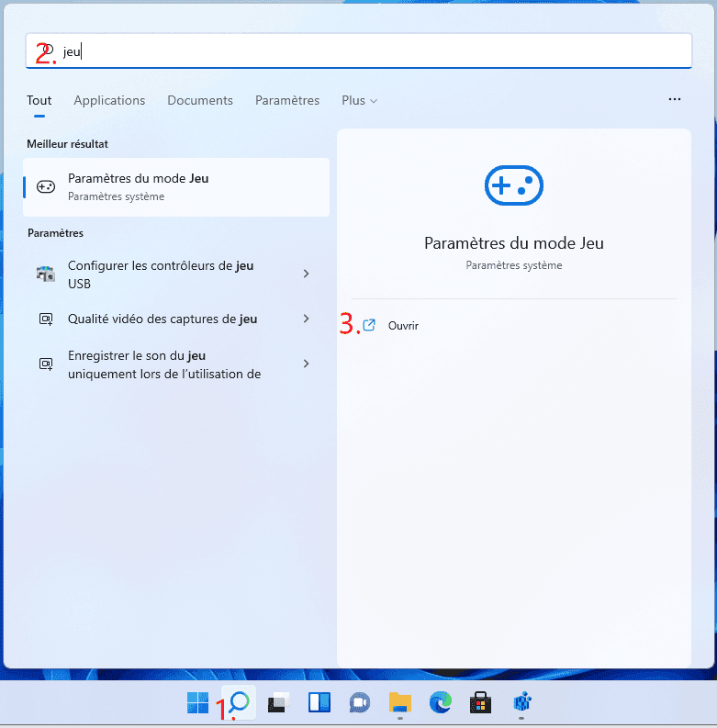Click the Enregistrer le son capture icon
Image resolution: width=717 pixels, height=728 pixels.
(46, 364)
